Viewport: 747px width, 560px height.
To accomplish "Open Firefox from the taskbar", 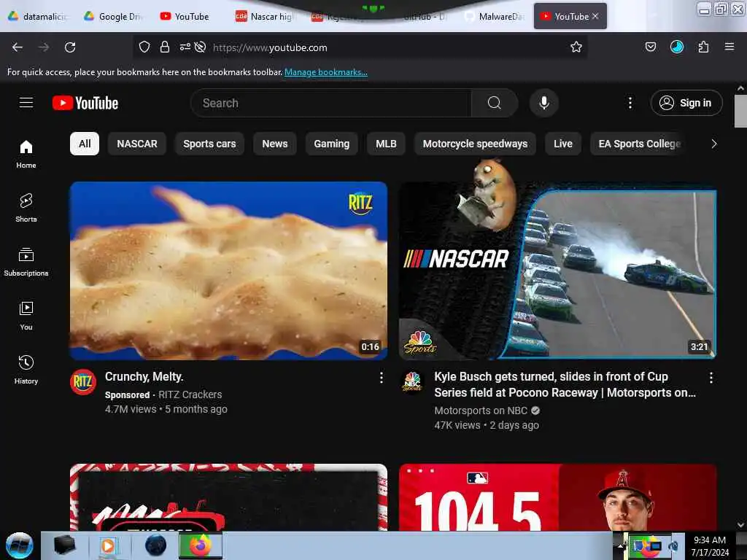I will pyautogui.click(x=201, y=545).
